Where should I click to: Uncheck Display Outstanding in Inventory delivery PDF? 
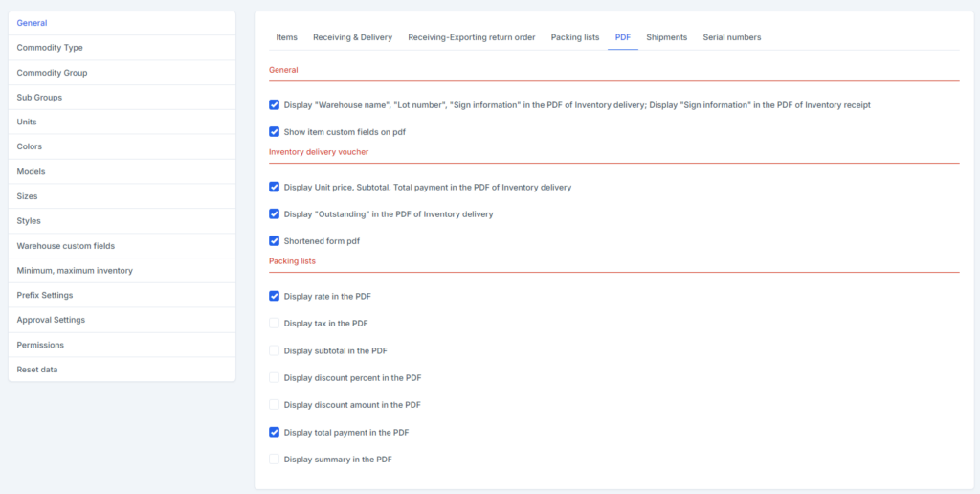(x=275, y=214)
